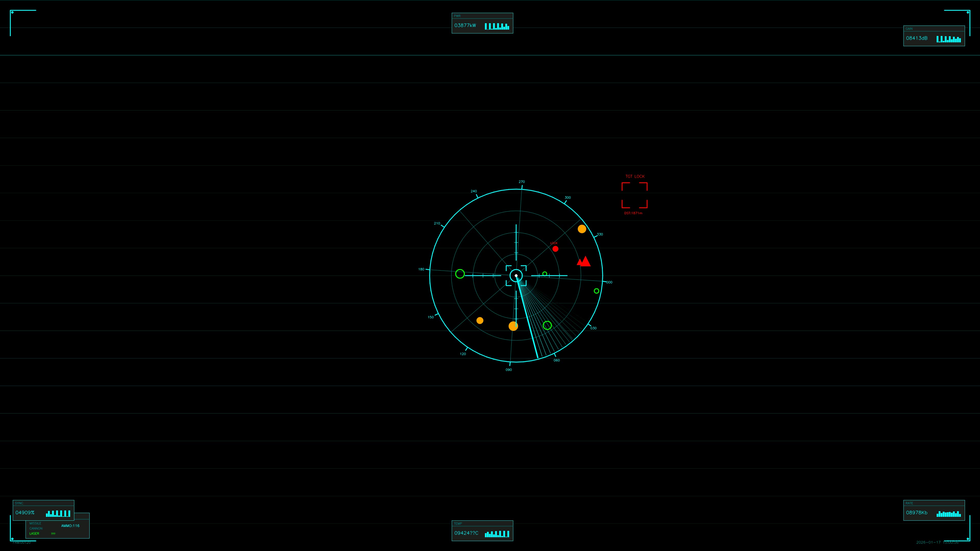Image resolution: width=980 pixels, height=551 pixels.
Task: Toggle the MISSILE weapon entry
Action: pyautogui.click(x=35, y=523)
